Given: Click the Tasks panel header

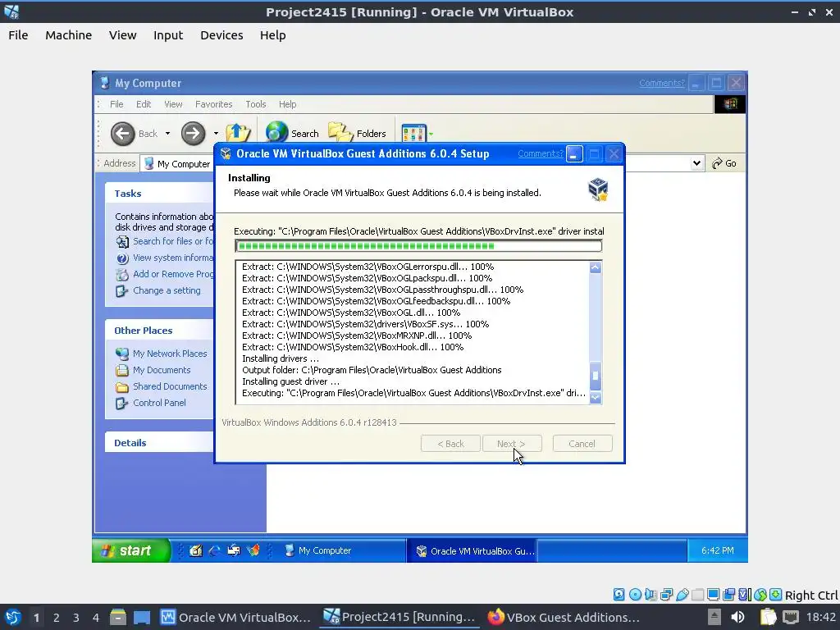Looking at the screenshot, I should (160, 194).
